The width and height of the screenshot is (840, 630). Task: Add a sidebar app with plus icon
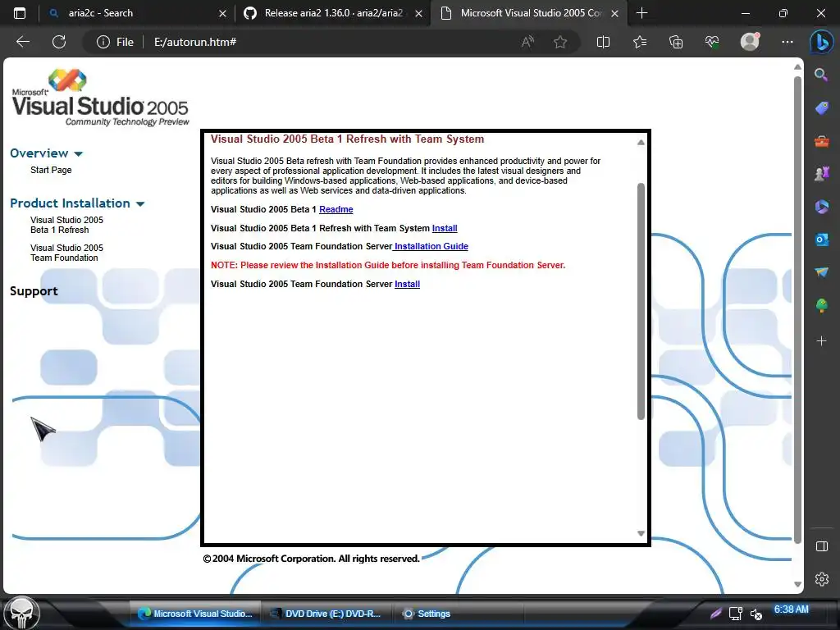821,340
